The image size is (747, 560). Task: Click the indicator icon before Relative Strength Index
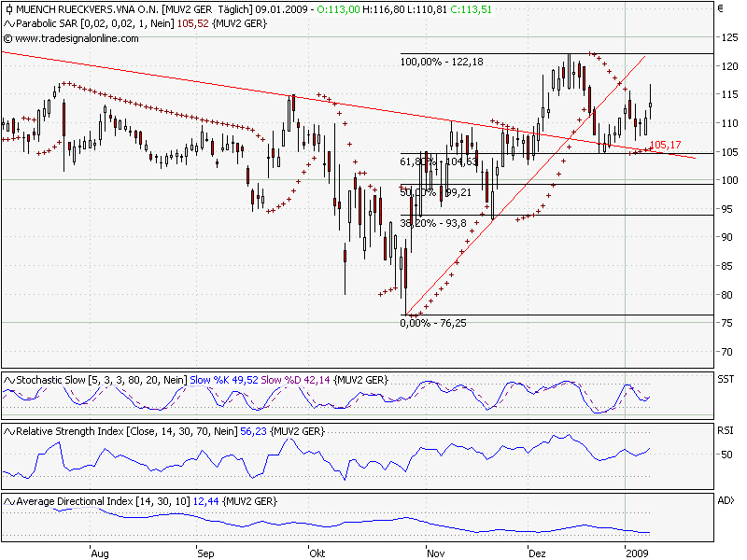tap(9, 431)
